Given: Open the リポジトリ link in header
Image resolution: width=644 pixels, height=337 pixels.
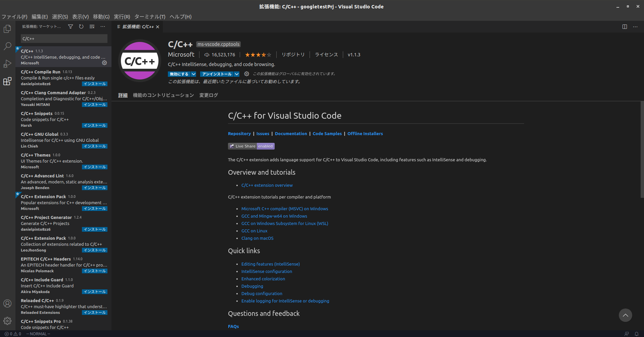Looking at the screenshot, I should coord(293,55).
